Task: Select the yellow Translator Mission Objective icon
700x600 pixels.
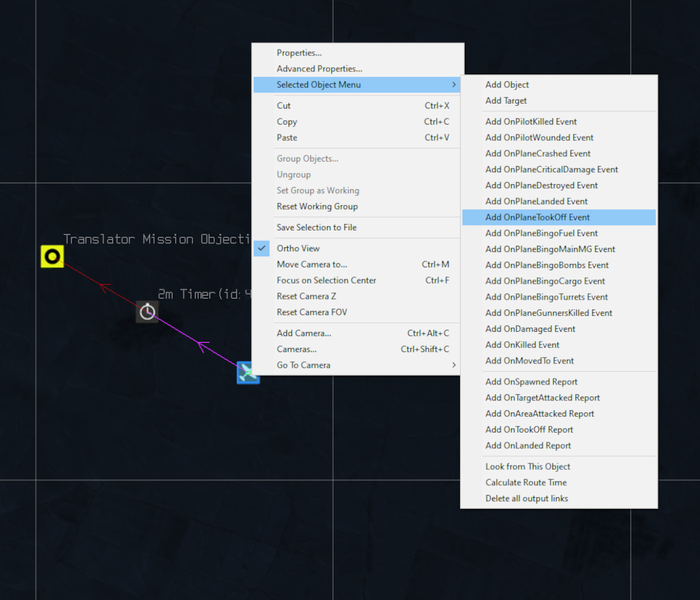Action: click(x=52, y=257)
